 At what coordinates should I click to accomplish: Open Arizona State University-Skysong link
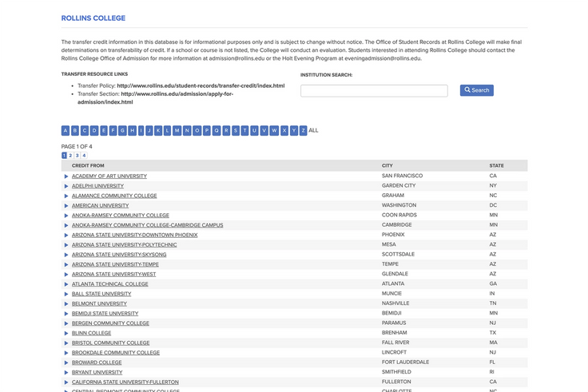(x=119, y=255)
